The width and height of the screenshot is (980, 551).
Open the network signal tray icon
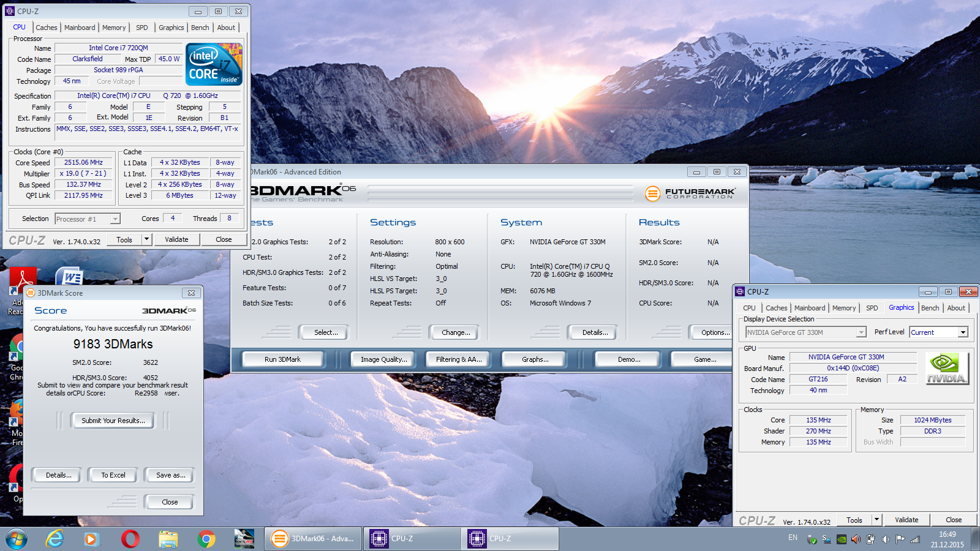[915, 539]
